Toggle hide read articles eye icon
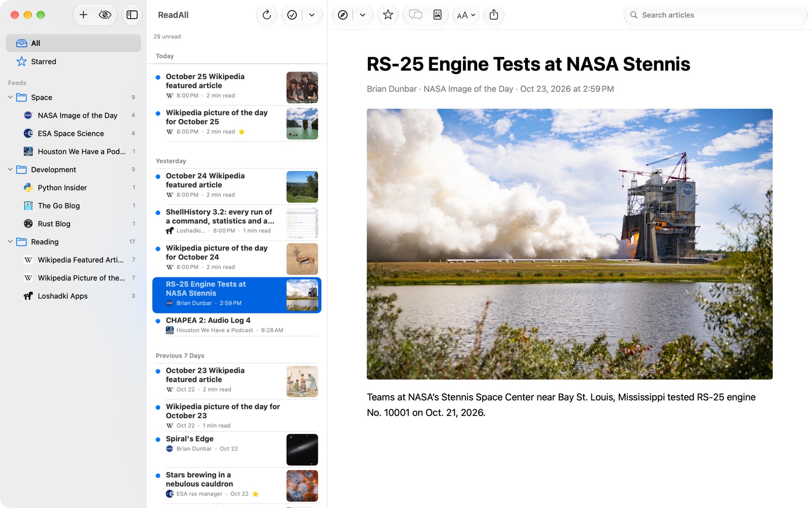The width and height of the screenshot is (812, 508). pos(105,15)
